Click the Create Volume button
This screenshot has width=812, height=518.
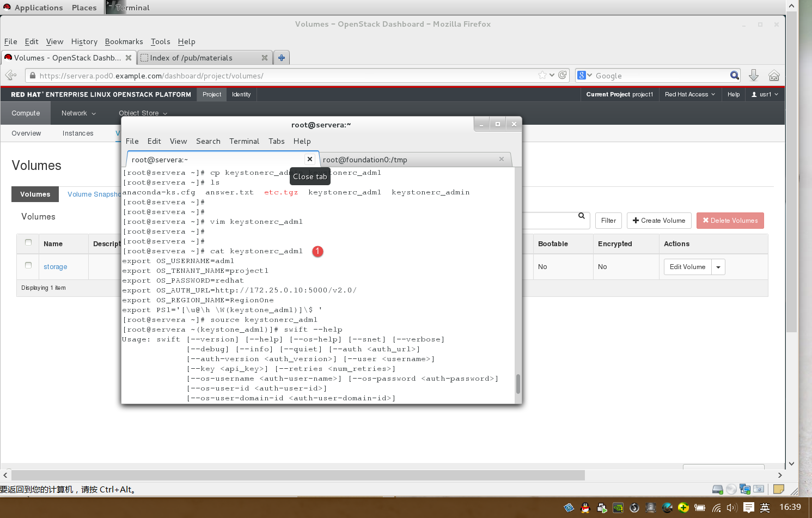659,221
